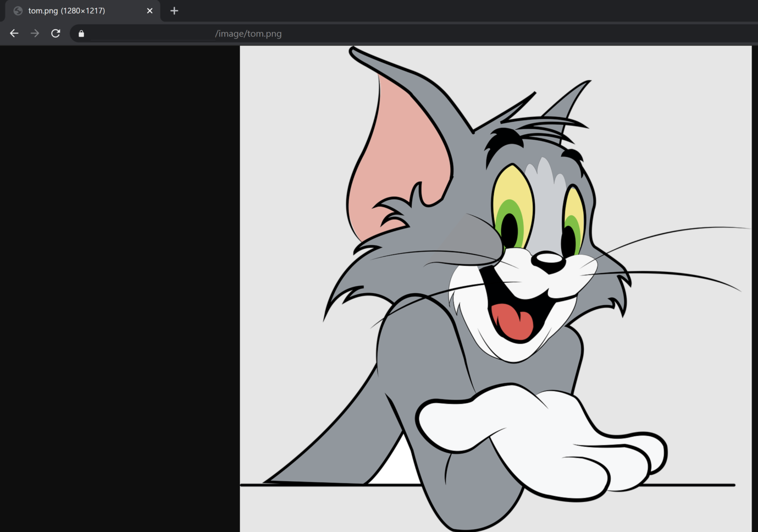This screenshot has width=758, height=532.
Task: Click Tom's pink inner ear
Action: [x=395, y=148]
